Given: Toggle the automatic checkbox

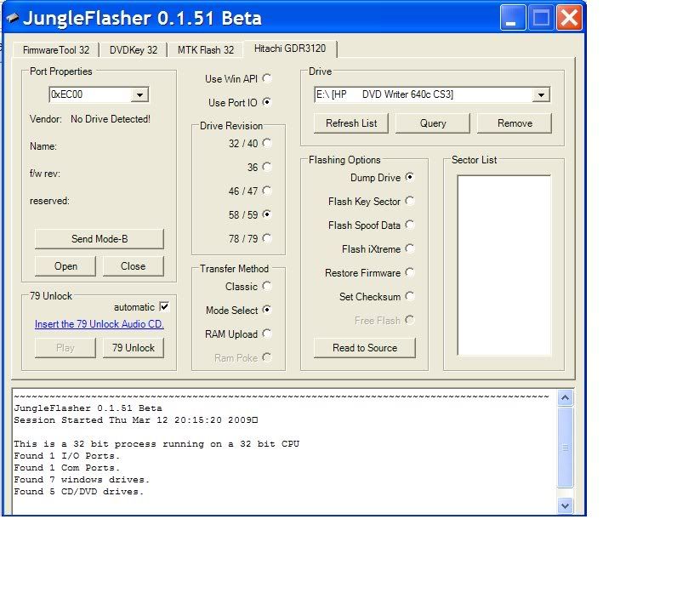Looking at the screenshot, I should (x=164, y=306).
